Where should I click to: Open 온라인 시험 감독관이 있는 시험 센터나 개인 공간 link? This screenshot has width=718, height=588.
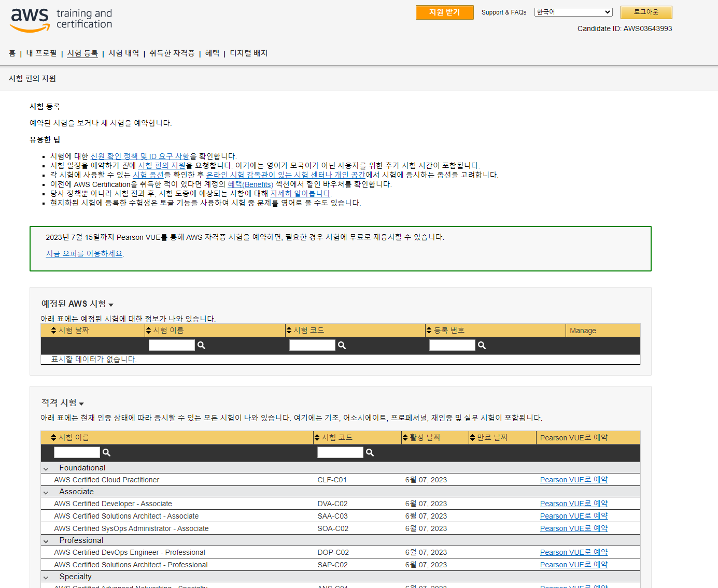[286, 175]
